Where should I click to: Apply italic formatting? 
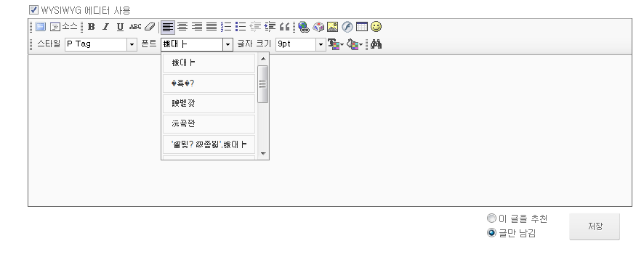click(105, 27)
